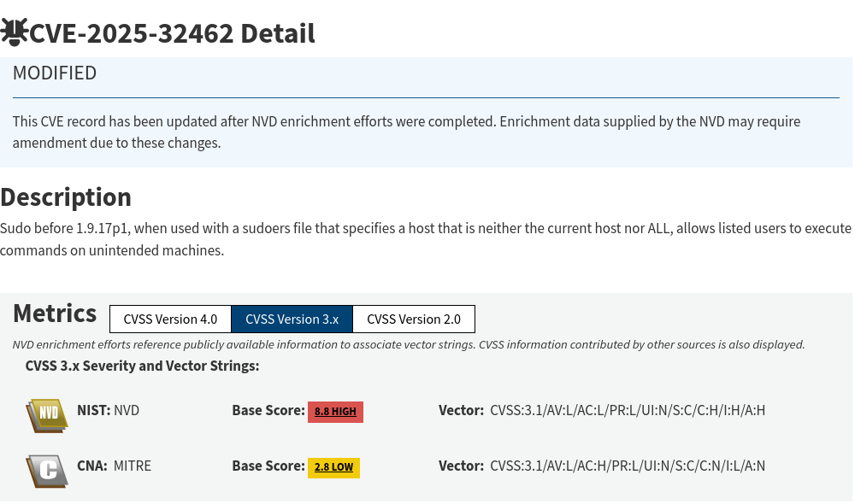Open the 2.8 LOW base score link
855x504 pixels.
333,467
